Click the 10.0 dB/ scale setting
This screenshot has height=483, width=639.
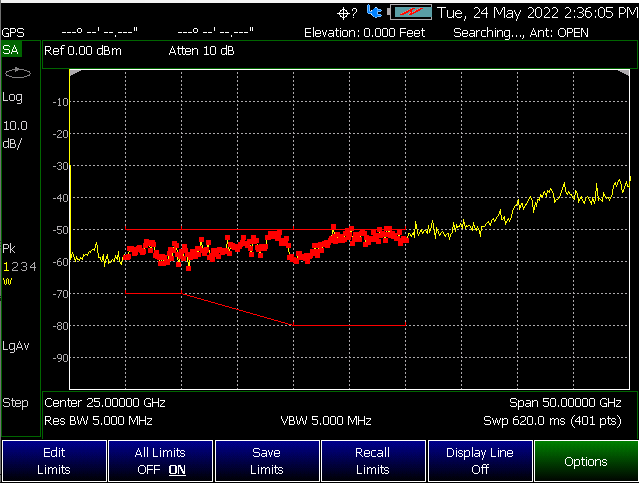15,134
